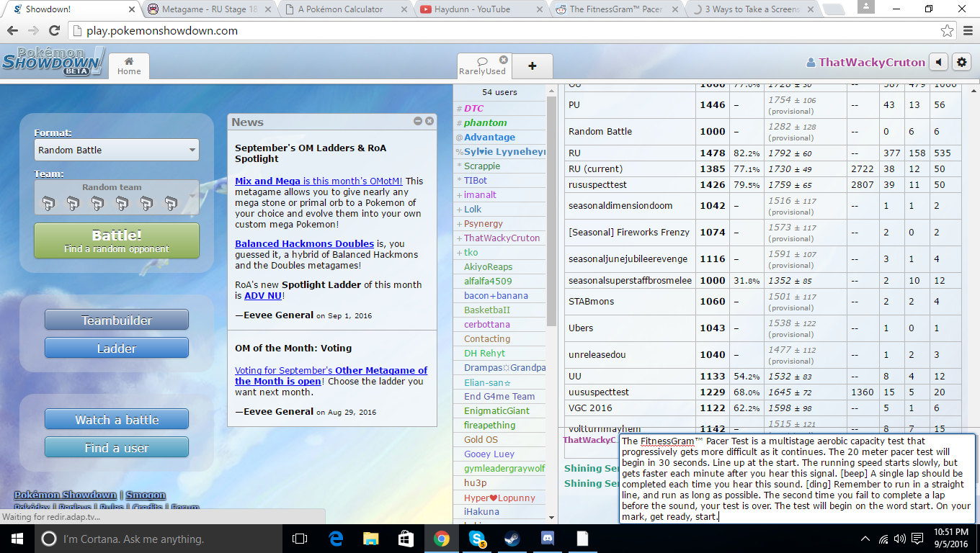Viewport: 980px width, 553px height.
Task: Open the Smogon footer link
Action: click(x=146, y=495)
